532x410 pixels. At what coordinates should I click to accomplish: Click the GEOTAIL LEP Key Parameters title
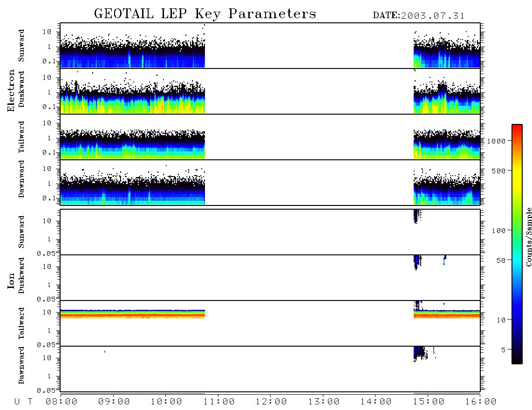205,14
